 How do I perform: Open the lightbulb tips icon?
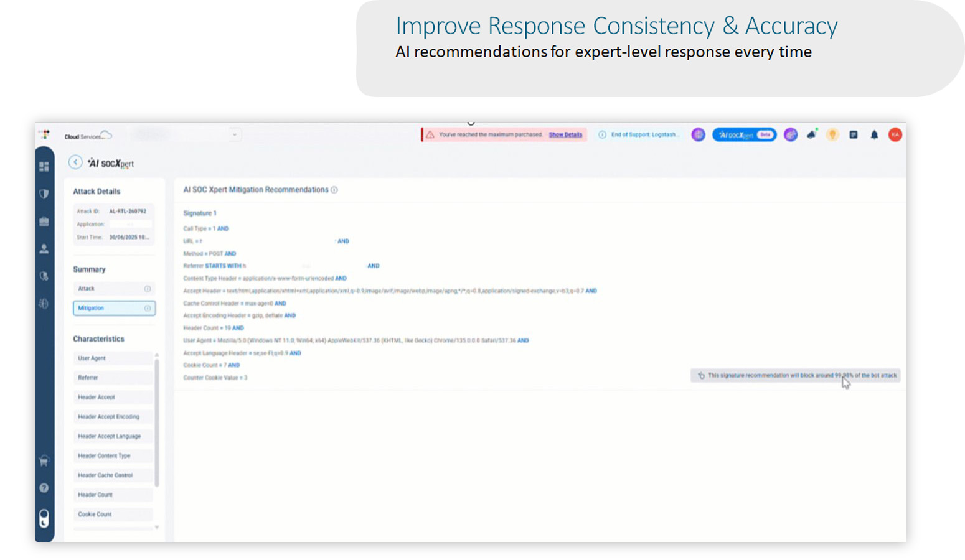pyautogui.click(x=832, y=135)
